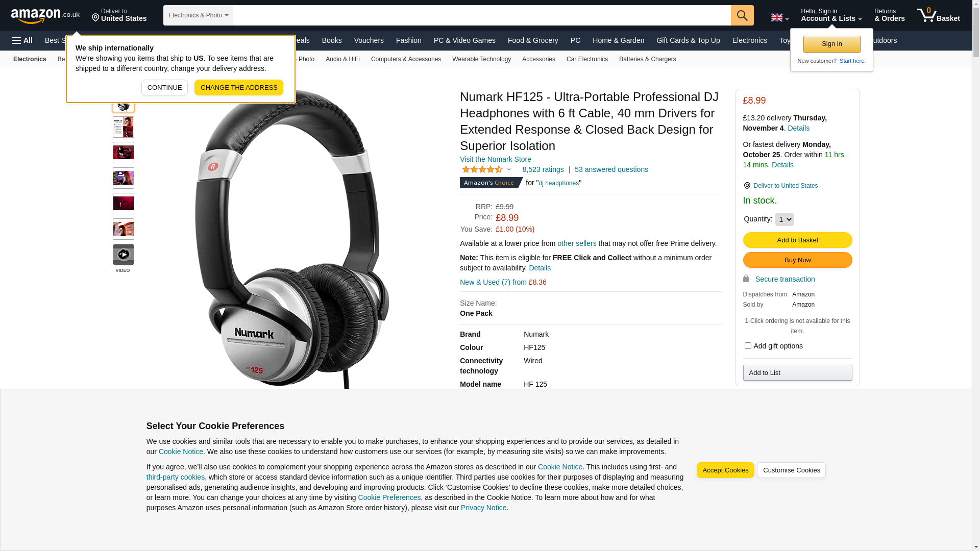
Task: Click the Amazon.co.uk logo
Action: pos(45,16)
